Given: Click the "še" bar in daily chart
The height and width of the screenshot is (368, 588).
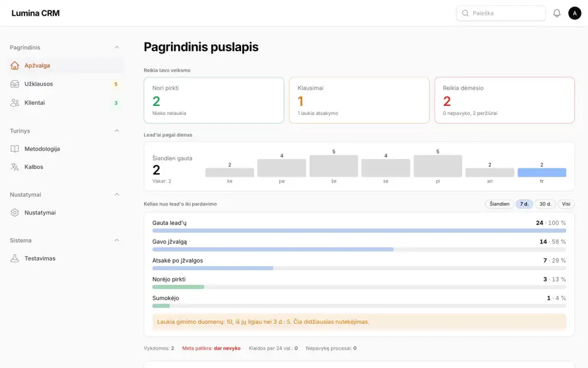Looking at the screenshot, I should click(x=334, y=166).
